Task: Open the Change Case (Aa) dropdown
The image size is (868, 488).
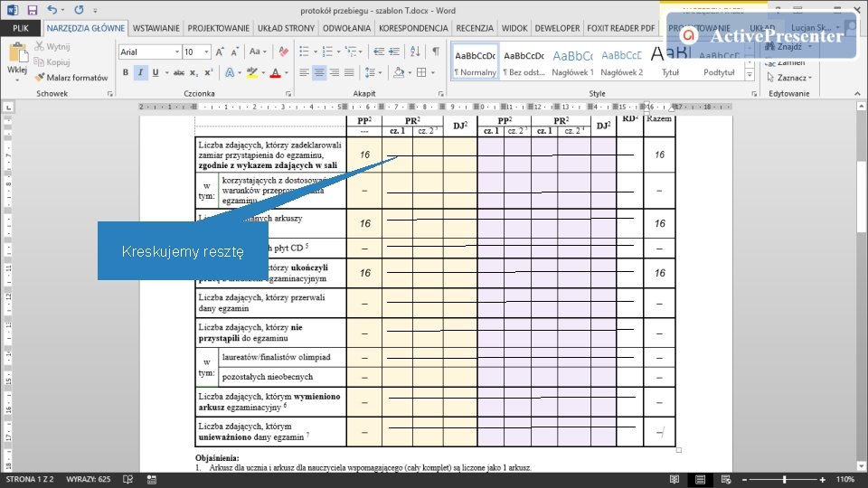Action: click(258, 52)
